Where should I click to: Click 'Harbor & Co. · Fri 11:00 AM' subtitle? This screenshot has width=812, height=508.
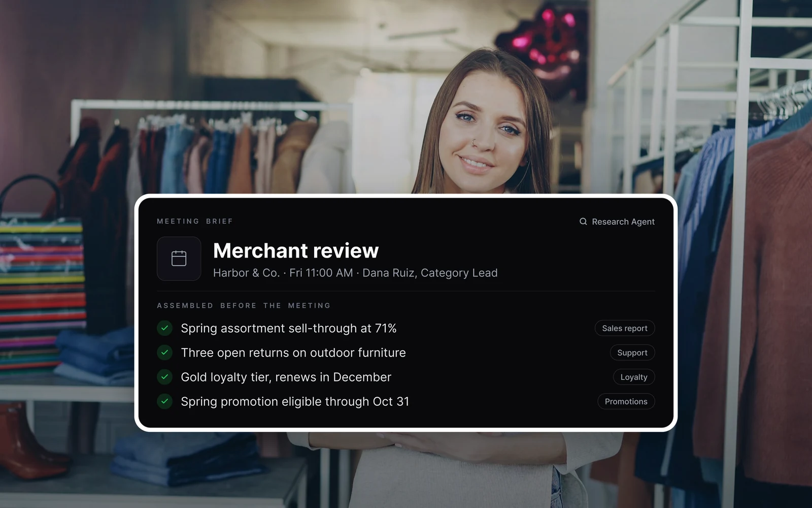pyautogui.click(x=283, y=273)
